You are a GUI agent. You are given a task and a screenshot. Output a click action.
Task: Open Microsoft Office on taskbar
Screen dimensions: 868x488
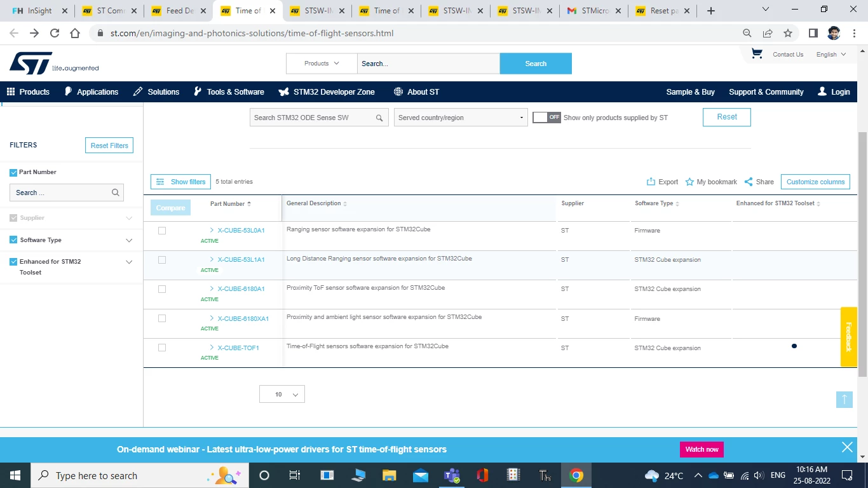pos(482,475)
